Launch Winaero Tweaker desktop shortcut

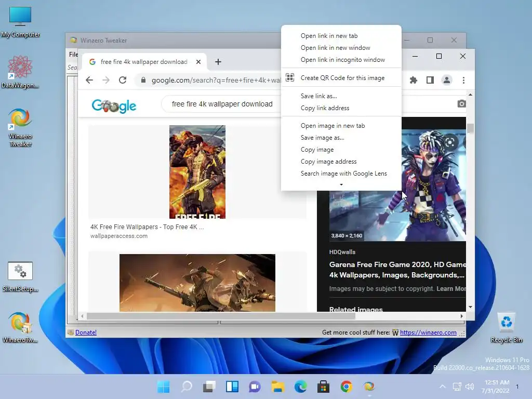(x=20, y=128)
